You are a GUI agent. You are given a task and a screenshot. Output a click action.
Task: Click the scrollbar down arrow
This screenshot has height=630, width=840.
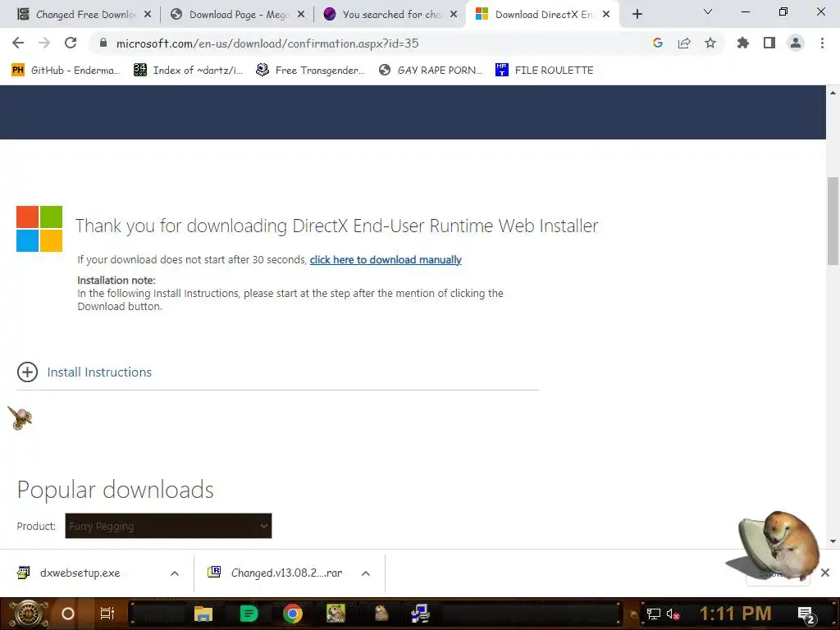click(833, 541)
